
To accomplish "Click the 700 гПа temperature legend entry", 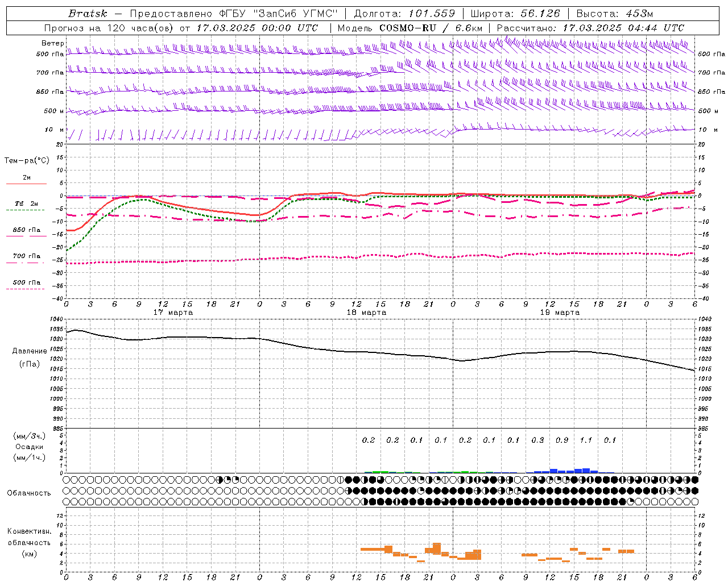I will (26, 256).
